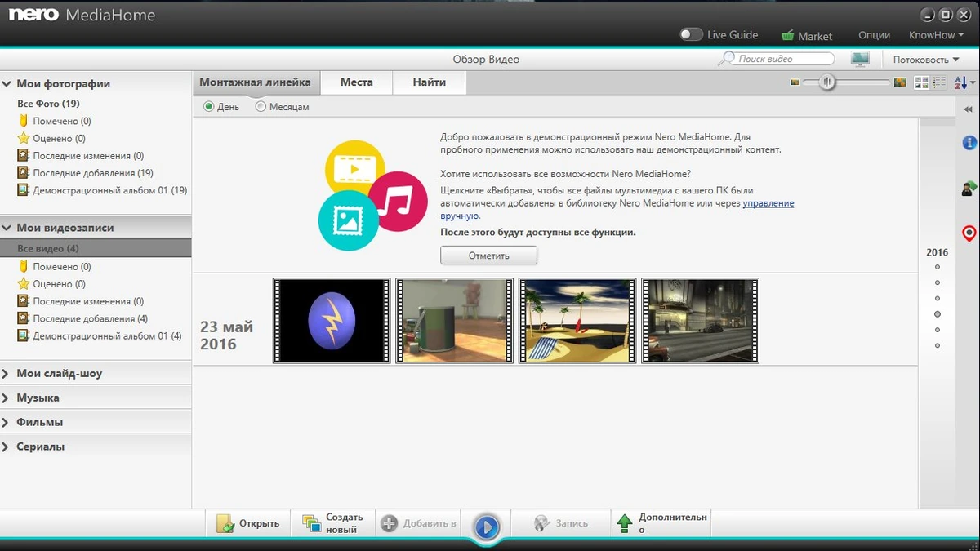This screenshot has height=551, width=980.
Task: Select Оценено (0) under Мои фотографии
Action: [51, 138]
